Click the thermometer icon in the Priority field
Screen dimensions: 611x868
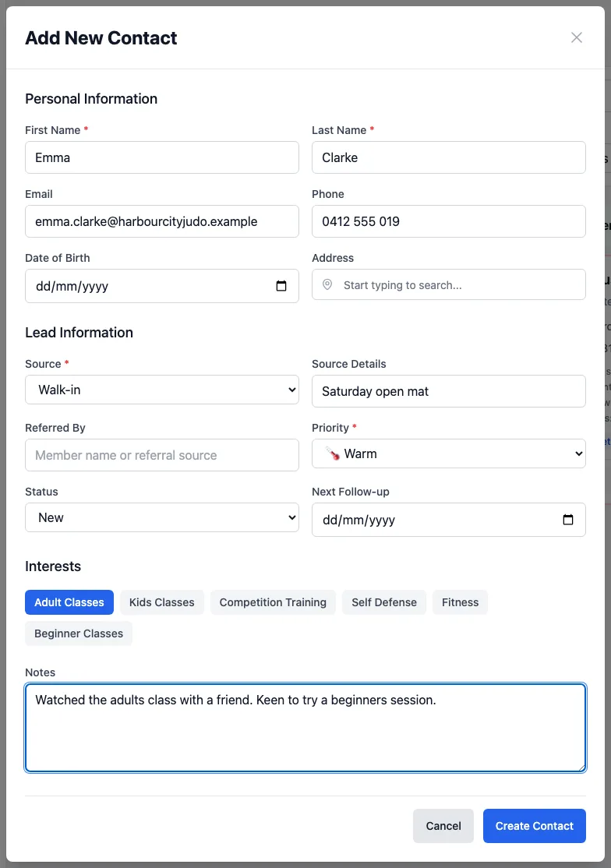tap(333, 453)
